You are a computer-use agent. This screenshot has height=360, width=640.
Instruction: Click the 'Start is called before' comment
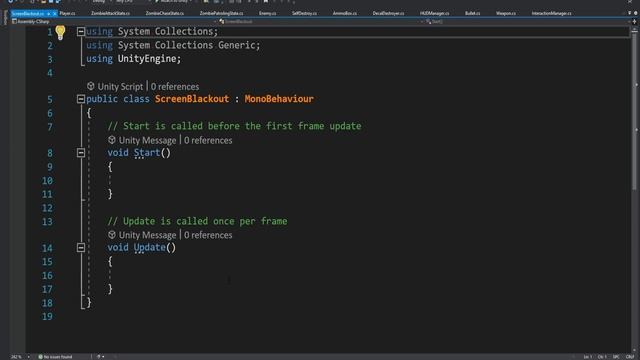pos(234,126)
